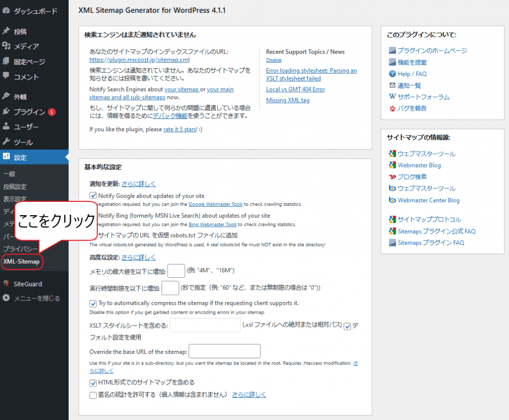Open XML-Sitemap settings submenu item
Viewport: 509px width, 420px height.
coord(21,261)
